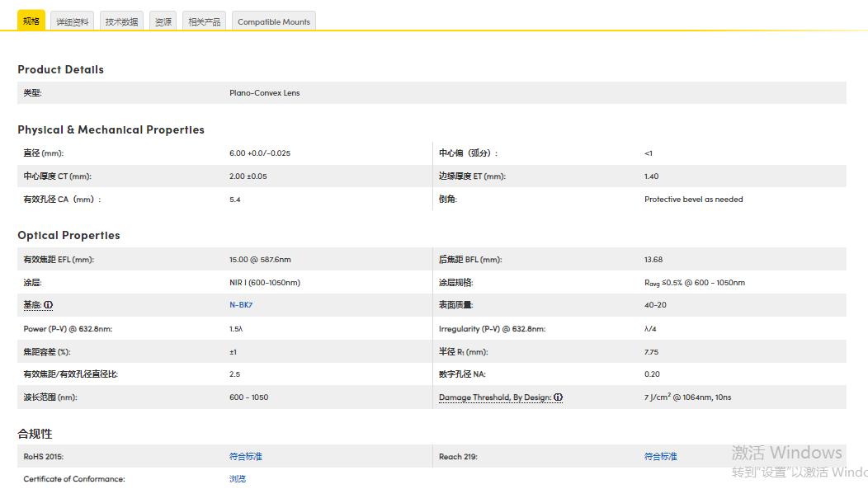Click the Damage Threshold info icon

click(558, 397)
